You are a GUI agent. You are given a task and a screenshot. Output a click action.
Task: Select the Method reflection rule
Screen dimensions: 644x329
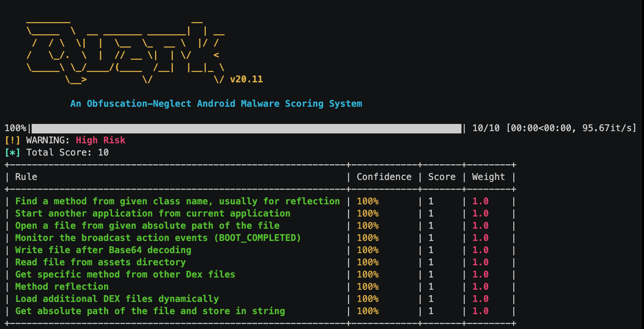(x=62, y=287)
